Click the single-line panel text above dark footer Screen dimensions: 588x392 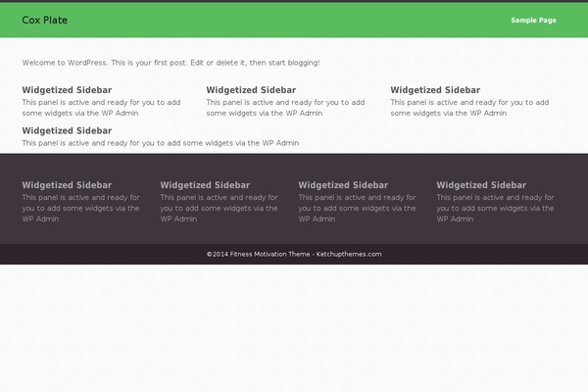161,143
